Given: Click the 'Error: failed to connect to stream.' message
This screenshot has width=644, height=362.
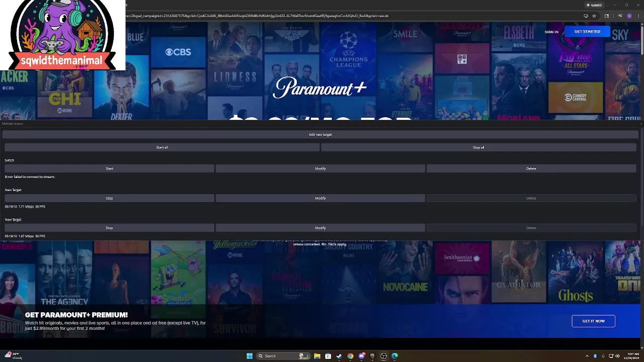Looking at the screenshot, I should pos(30,177).
